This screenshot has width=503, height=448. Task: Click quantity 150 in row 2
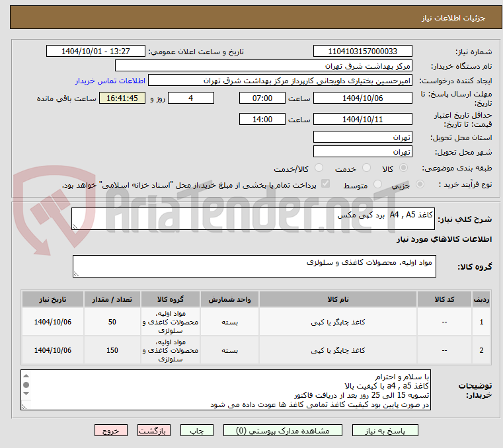click(x=112, y=350)
